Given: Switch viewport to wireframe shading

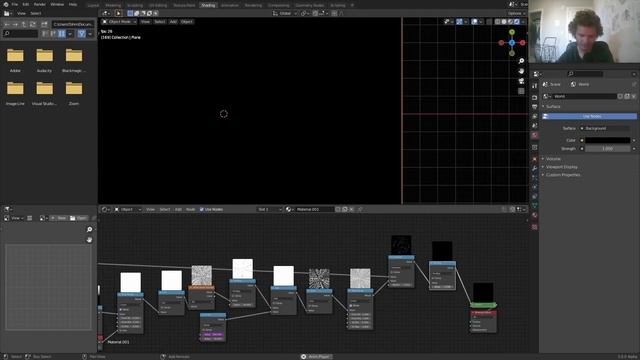Looking at the screenshot, I should click(x=498, y=22).
